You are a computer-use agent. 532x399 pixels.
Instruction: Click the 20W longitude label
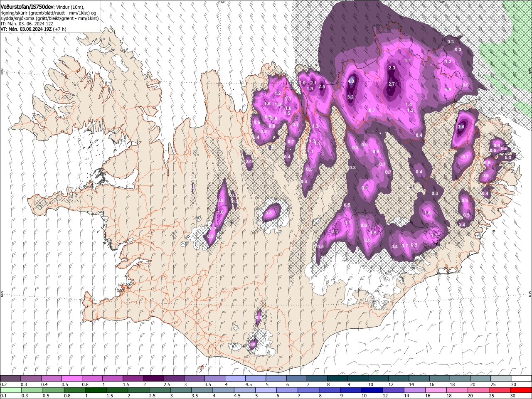click(221, 2)
